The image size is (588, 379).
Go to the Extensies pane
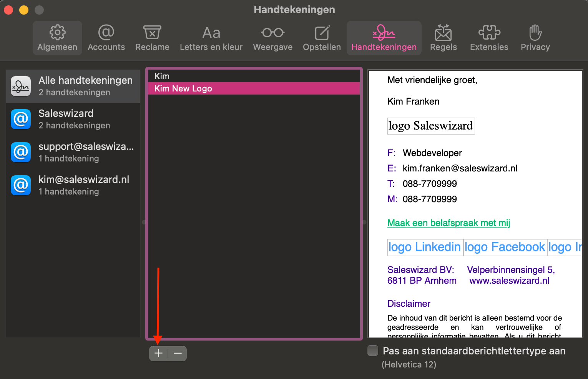[x=489, y=38]
